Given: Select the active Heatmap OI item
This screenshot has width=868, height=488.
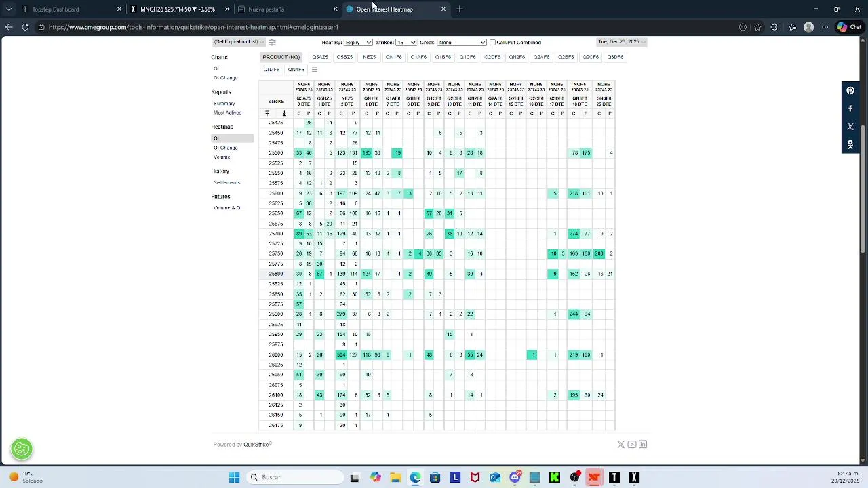Looking at the screenshot, I should click(x=232, y=138).
